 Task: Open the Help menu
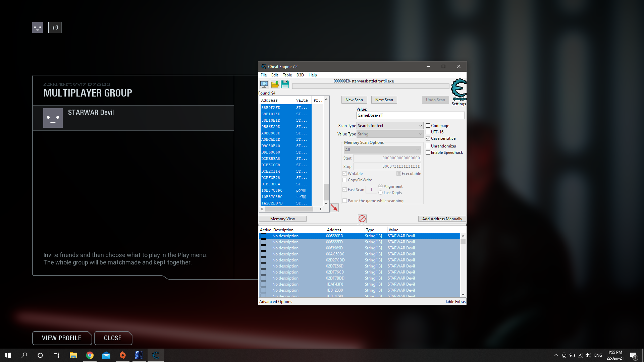pos(313,75)
